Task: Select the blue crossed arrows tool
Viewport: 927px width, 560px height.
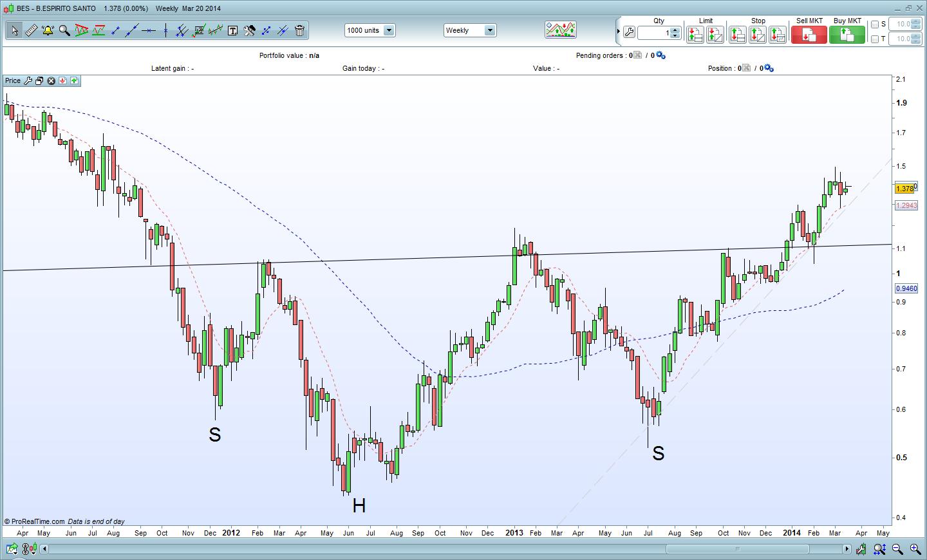Action: (266, 30)
